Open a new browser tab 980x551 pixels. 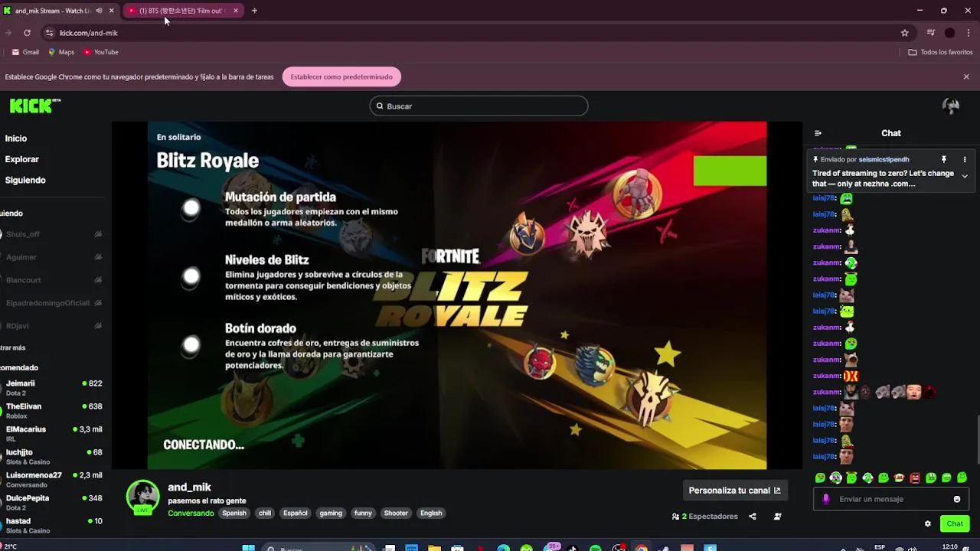click(x=254, y=11)
